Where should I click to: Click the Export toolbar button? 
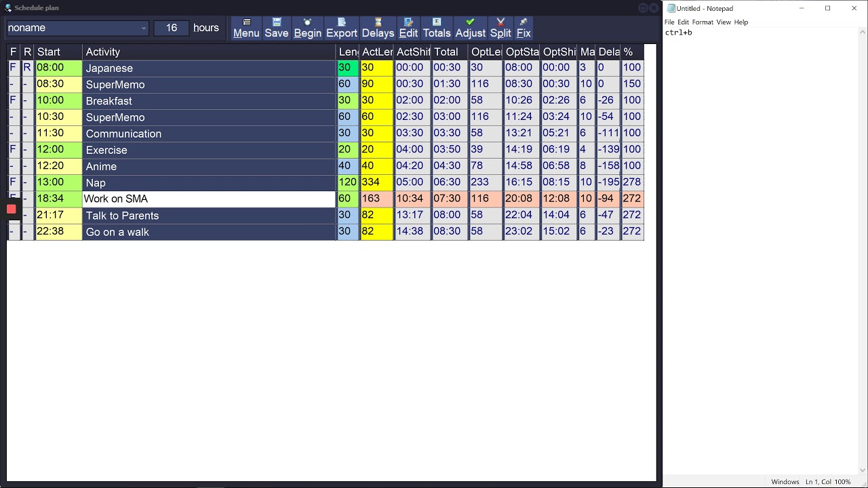[x=342, y=28]
